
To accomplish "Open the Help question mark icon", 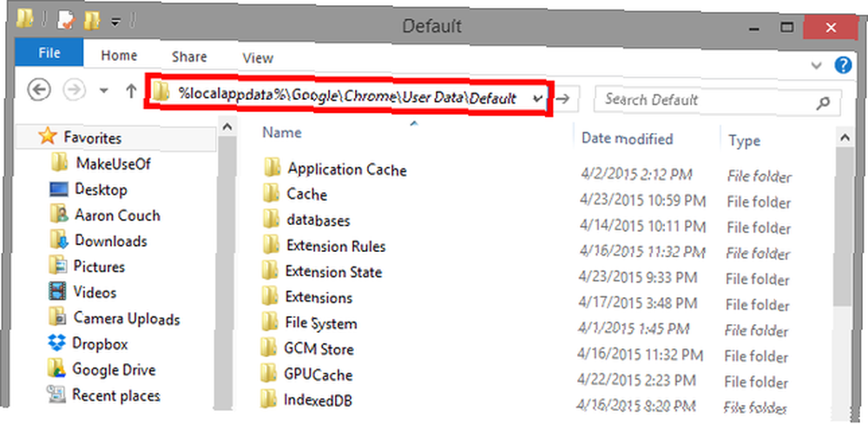I will pyautogui.click(x=843, y=65).
